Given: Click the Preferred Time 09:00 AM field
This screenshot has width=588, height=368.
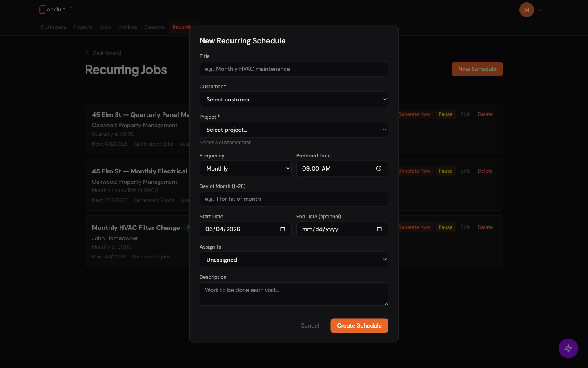Looking at the screenshot, I should click(342, 168).
